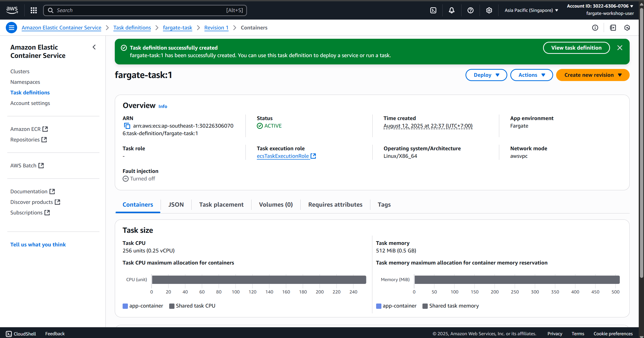Open the Actions dropdown

tap(531, 75)
